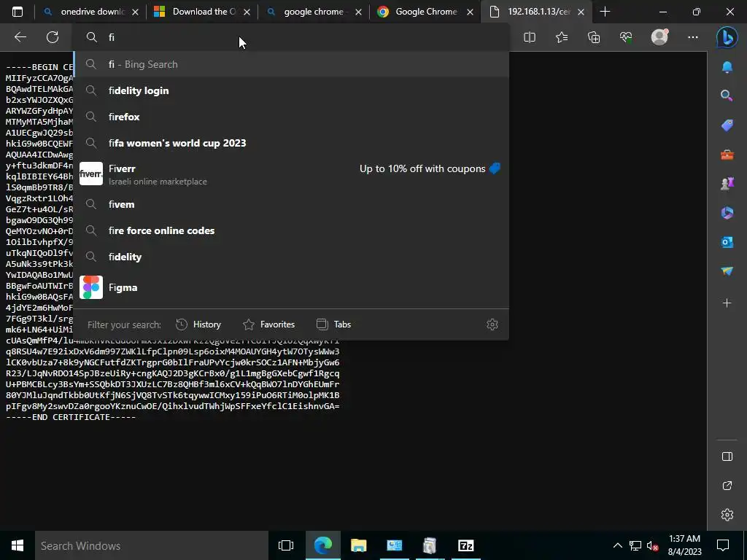This screenshot has width=747, height=560.
Task: Select 'fire force online codes' suggestion
Action: (292, 230)
